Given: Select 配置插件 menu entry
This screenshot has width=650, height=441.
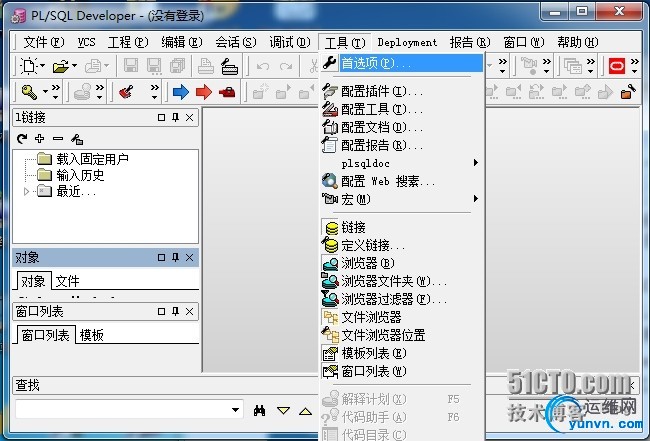Looking at the screenshot, I should click(x=402, y=91).
